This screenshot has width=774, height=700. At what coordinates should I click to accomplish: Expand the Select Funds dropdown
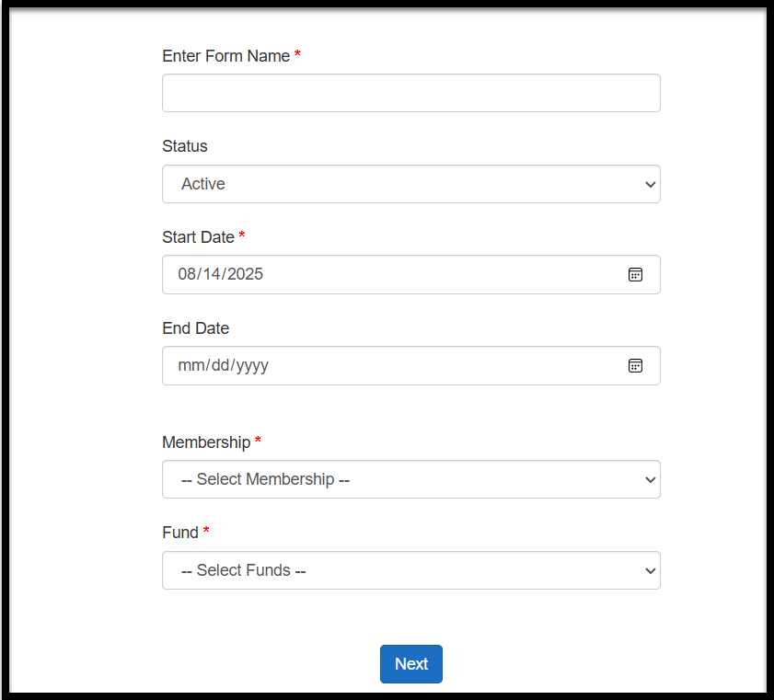point(411,570)
